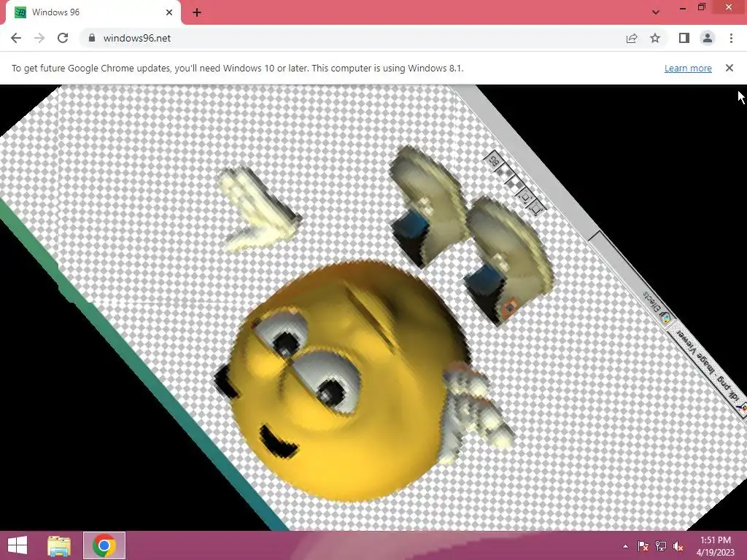Open network status tray icon
This screenshot has width=747, height=560.
[x=661, y=546]
